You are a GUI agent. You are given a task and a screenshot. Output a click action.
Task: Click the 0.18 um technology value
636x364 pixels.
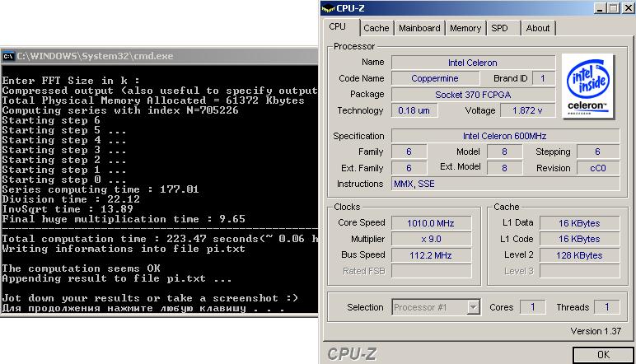(x=414, y=110)
